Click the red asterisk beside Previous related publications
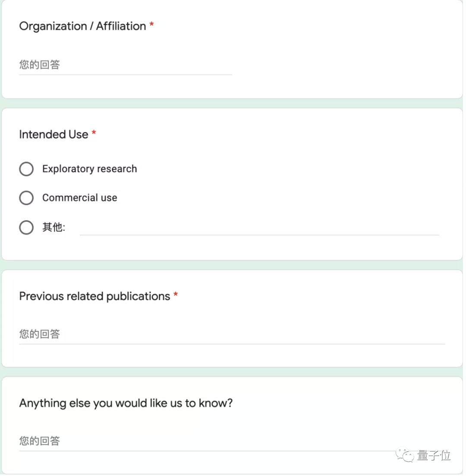This screenshot has height=476, width=466. (x=176, y=296)
